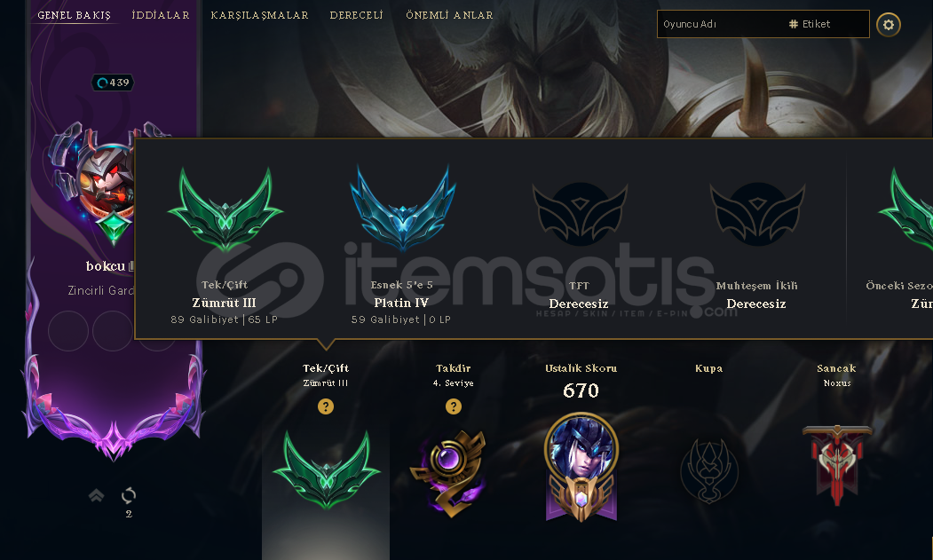
Task: Go to the DERECELİ tab
Action: click(x=356, y=15)
